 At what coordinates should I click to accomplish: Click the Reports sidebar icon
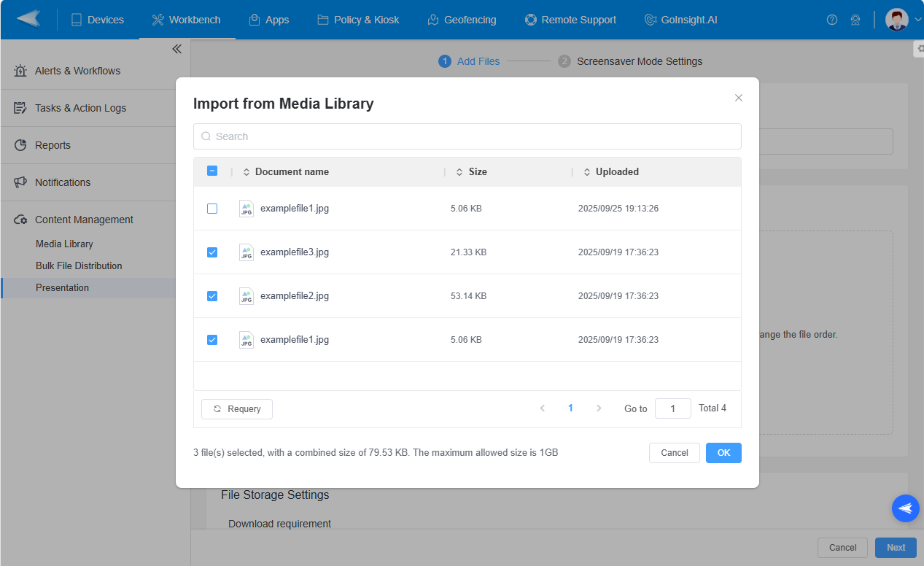pos(20,144)
